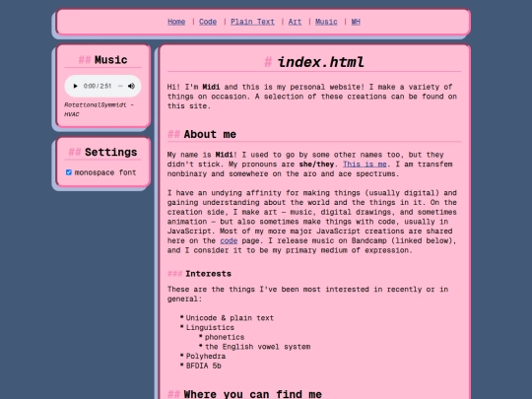The width and height of the screenshot is (532, 399).
Task: Click the 'Polyhedra' list item
Action: [x=206, y=357]
